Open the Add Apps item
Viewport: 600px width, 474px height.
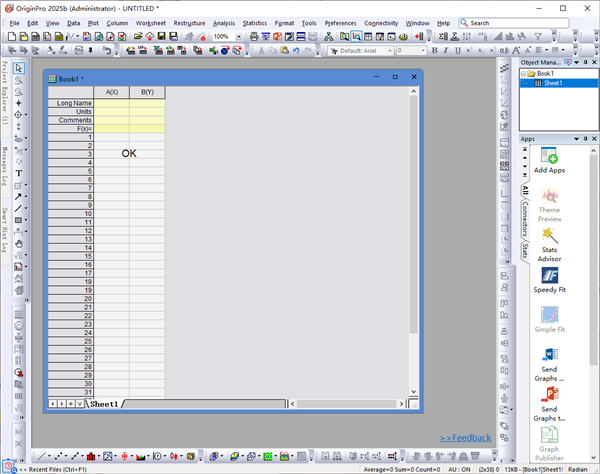pos(549,160)
